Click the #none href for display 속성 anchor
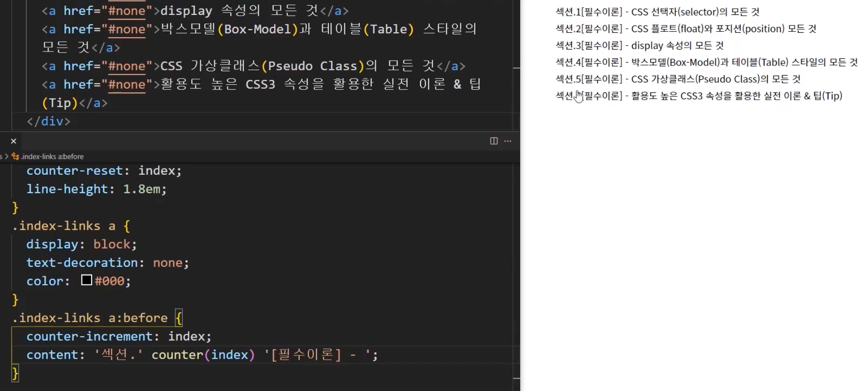Screen dimensions: 868x391 (x=127, y=11)
